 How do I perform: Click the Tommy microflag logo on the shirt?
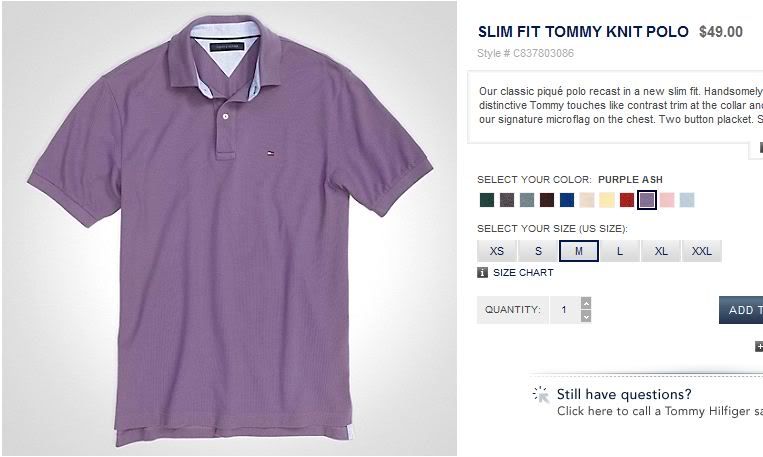click(x=270, y=152)
